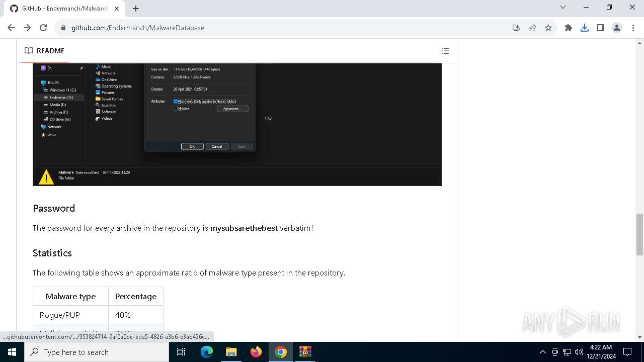The width and height of the screenshot is (644, 362).
Task: Open a new browser tab
Action: [136, 9]
